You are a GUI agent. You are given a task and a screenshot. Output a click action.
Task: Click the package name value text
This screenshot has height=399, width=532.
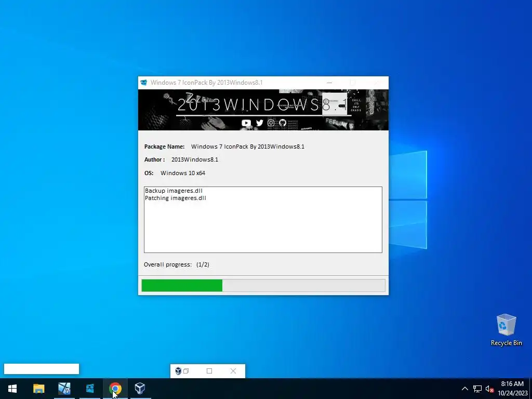pyautogui.click(x=248, y=147)
